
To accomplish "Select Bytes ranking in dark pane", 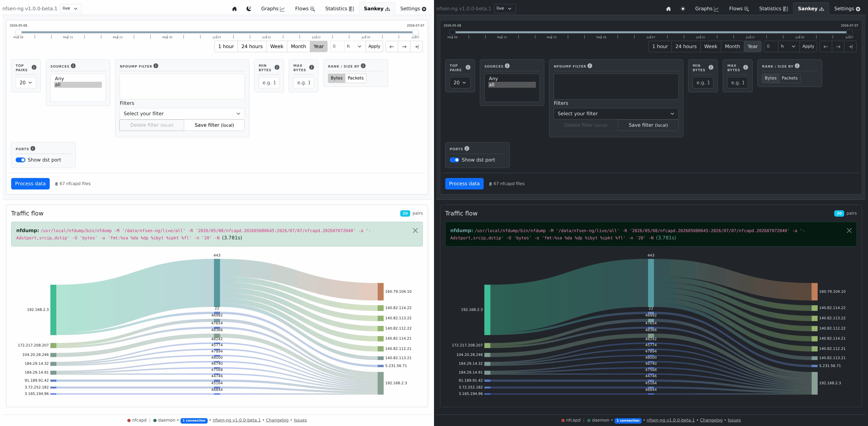I will (x=771, y=78).
